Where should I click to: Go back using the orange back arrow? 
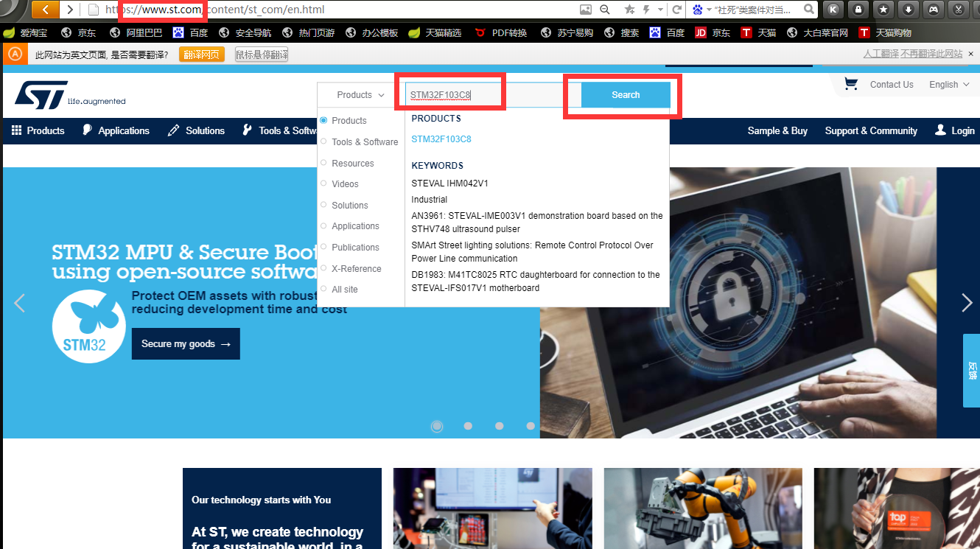(45, 10)
